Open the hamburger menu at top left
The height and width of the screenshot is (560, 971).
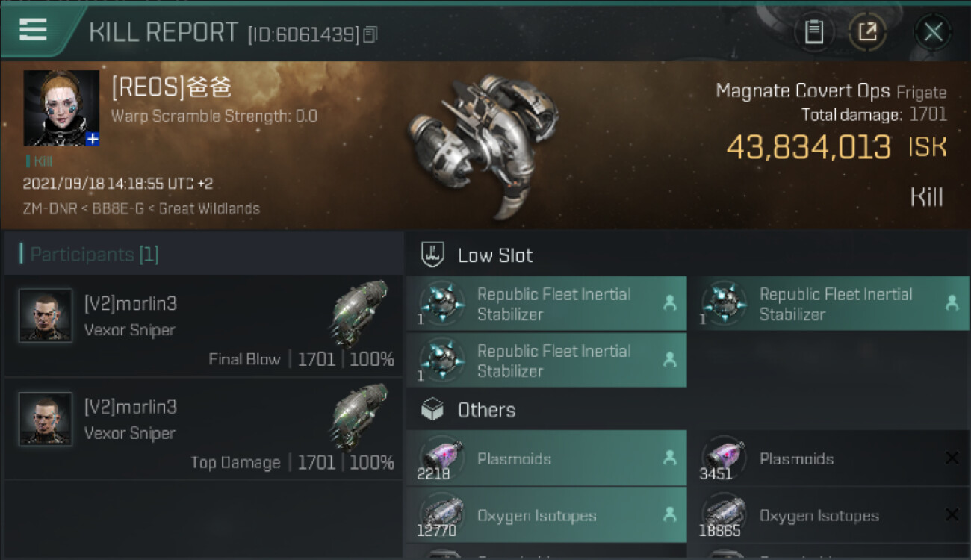[33, 30]
